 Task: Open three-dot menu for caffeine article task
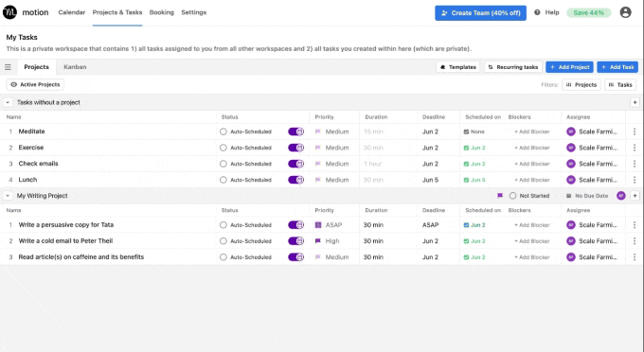click(635, 256)
